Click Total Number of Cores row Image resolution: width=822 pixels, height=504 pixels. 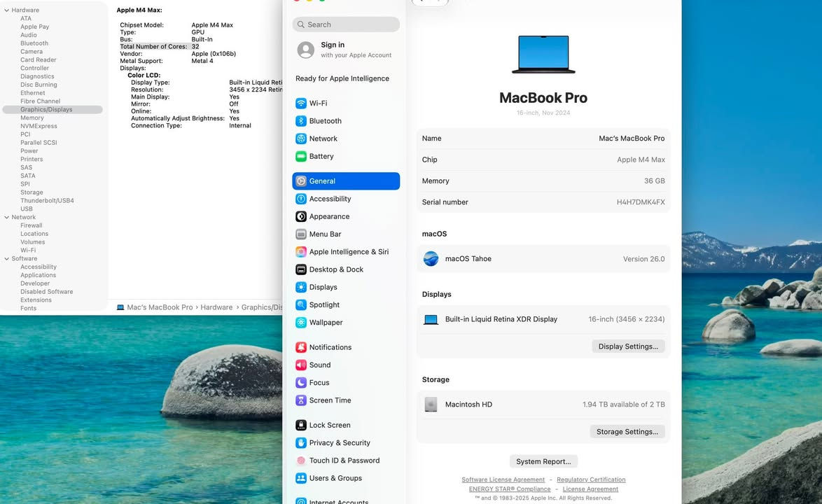pyautogui.click(x=160, y=47)
